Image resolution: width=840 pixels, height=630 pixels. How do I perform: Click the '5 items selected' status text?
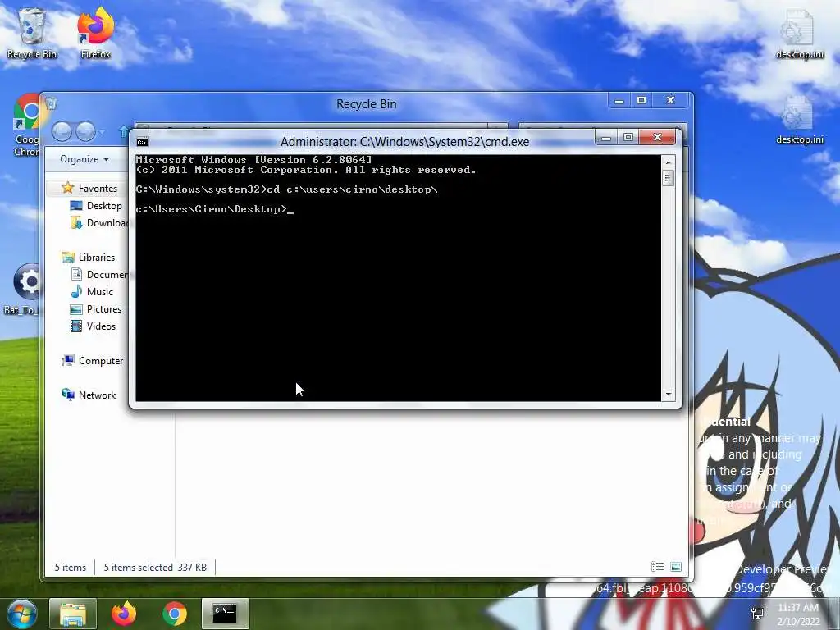[138, 568]
